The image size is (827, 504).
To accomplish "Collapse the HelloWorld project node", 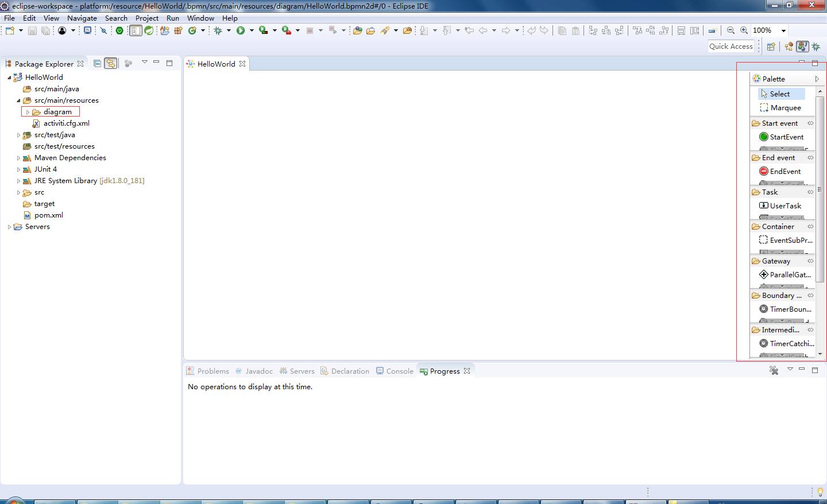I will point(9,77).
